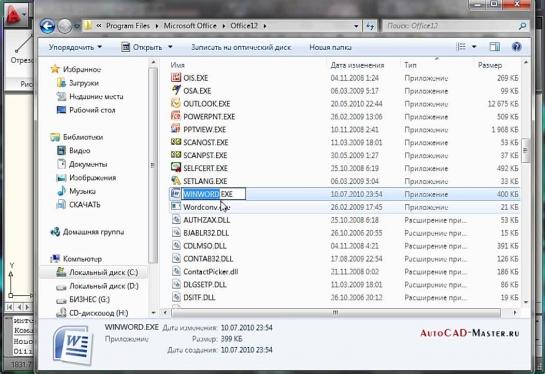Click the address bar refresh icon
Viewport: 545px width, 374px height.
[x=370, y=26]
